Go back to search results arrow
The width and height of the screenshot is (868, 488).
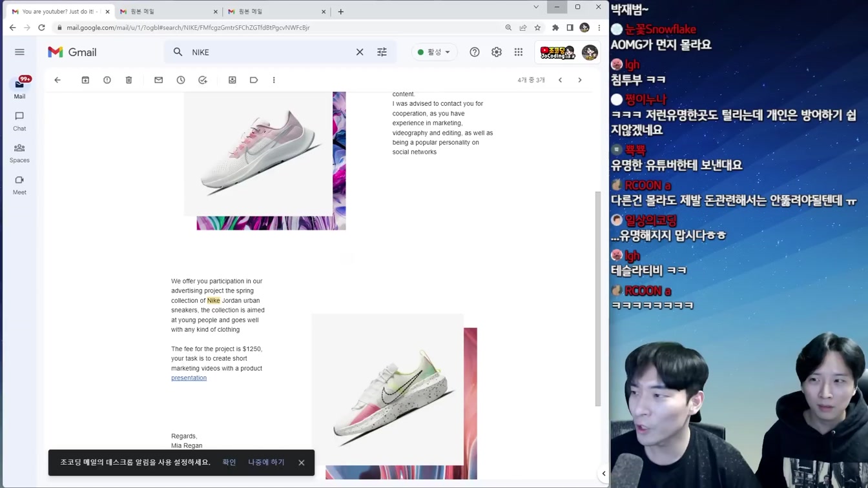57,80
